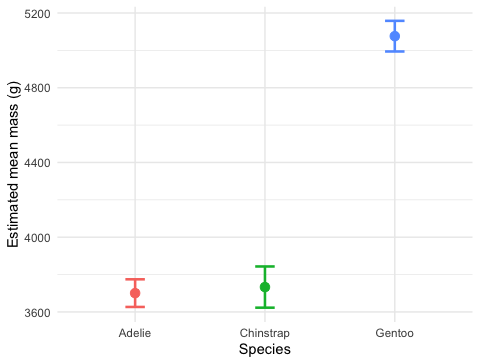This screenshot has width=480, height=364.
Task: Click the red Adelie mean point
Action: coord(135,293)
